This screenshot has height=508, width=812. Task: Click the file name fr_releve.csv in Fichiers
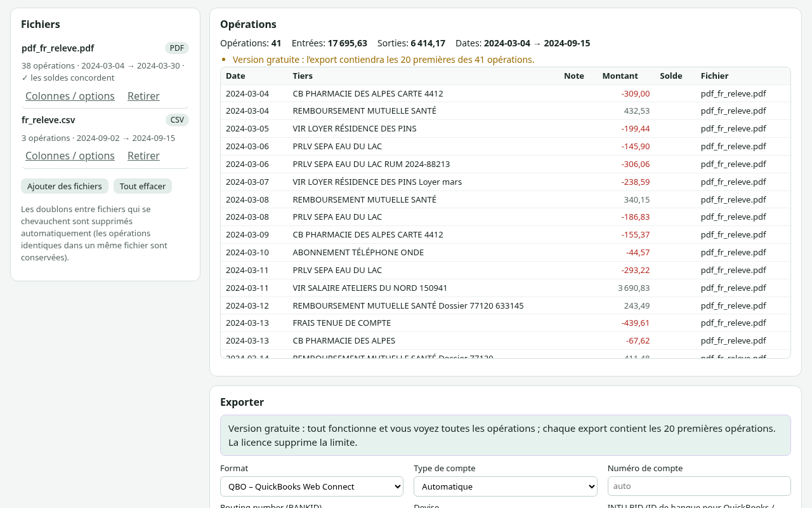(48, 120)
